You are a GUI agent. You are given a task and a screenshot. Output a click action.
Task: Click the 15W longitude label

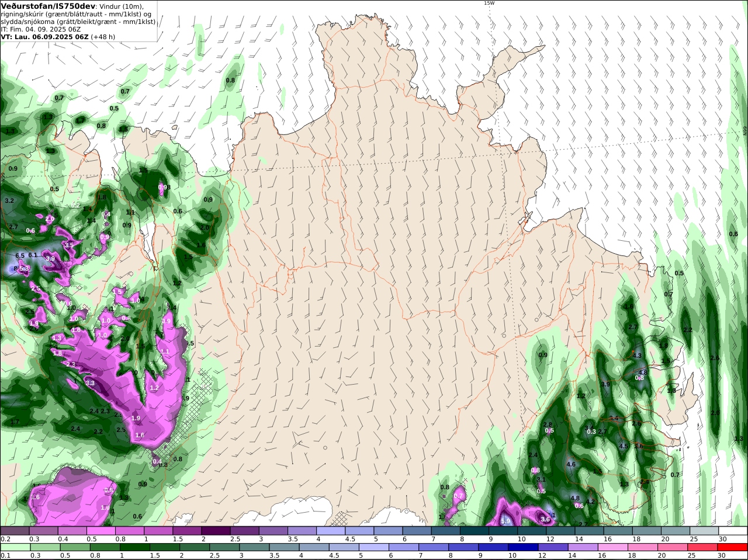[489, 3]
